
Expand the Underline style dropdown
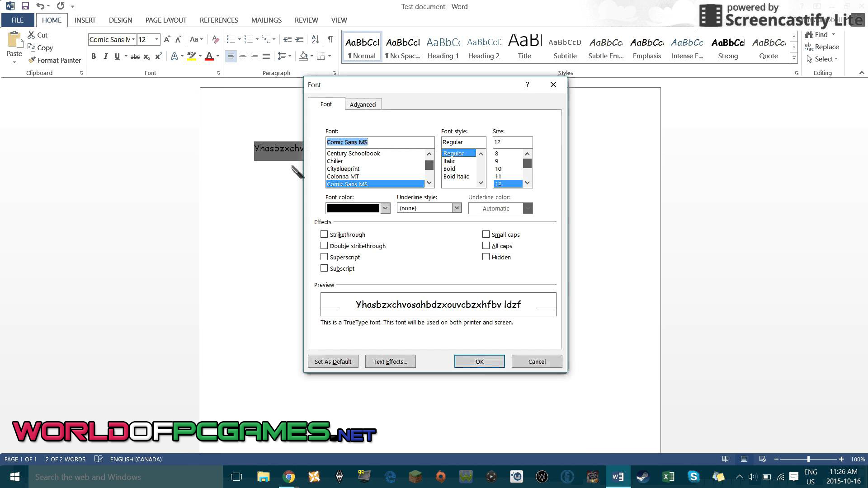tap(457, 208)
